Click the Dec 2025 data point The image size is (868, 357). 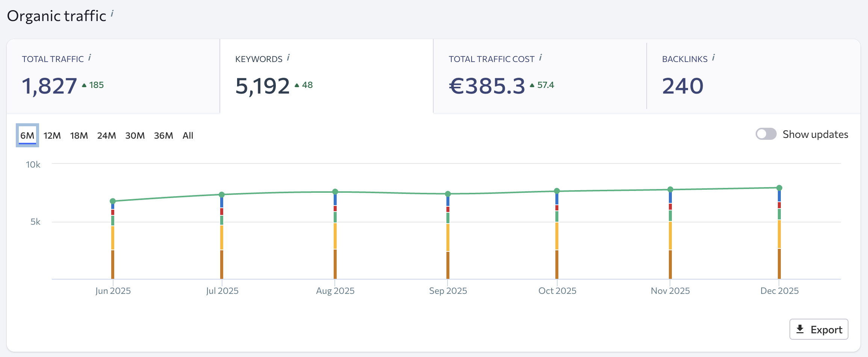pyautogui.click(x=779, y=188)
